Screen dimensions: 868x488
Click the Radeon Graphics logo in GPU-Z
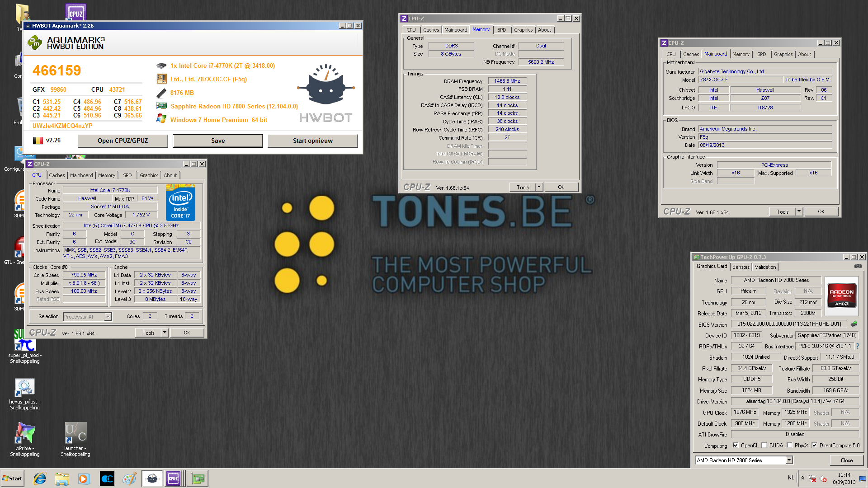click(841, 296)
